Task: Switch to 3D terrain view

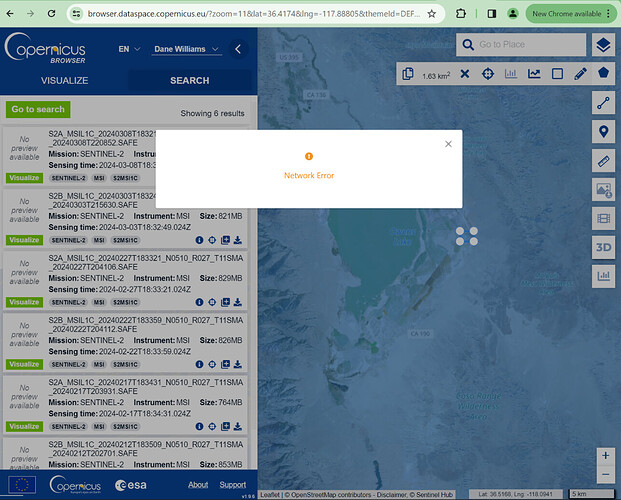Action: pyautogui.click(x=603, y=246)
